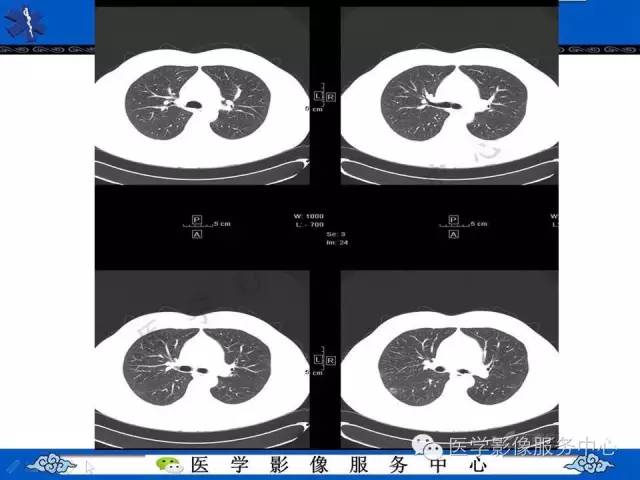Click the R marker between the lower CT images

[x=331, y=360]
